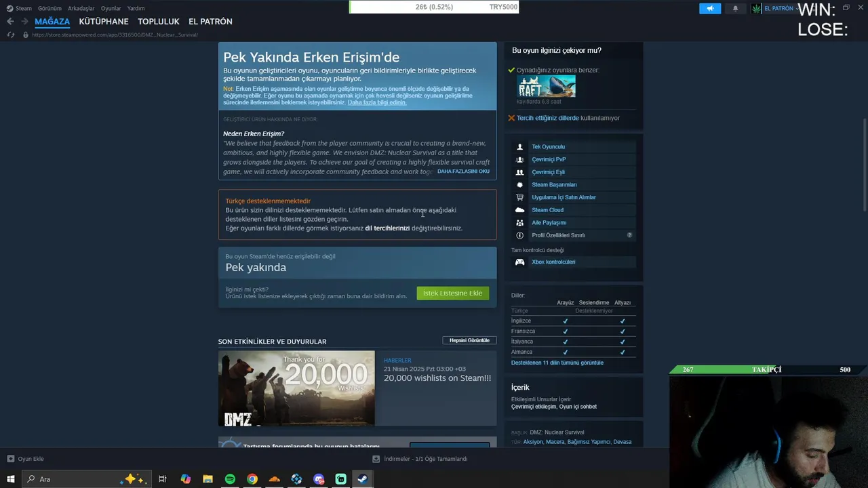Open the RAFT similar game thumbnail
Viewport: 868px width, 488px height.
546,86
